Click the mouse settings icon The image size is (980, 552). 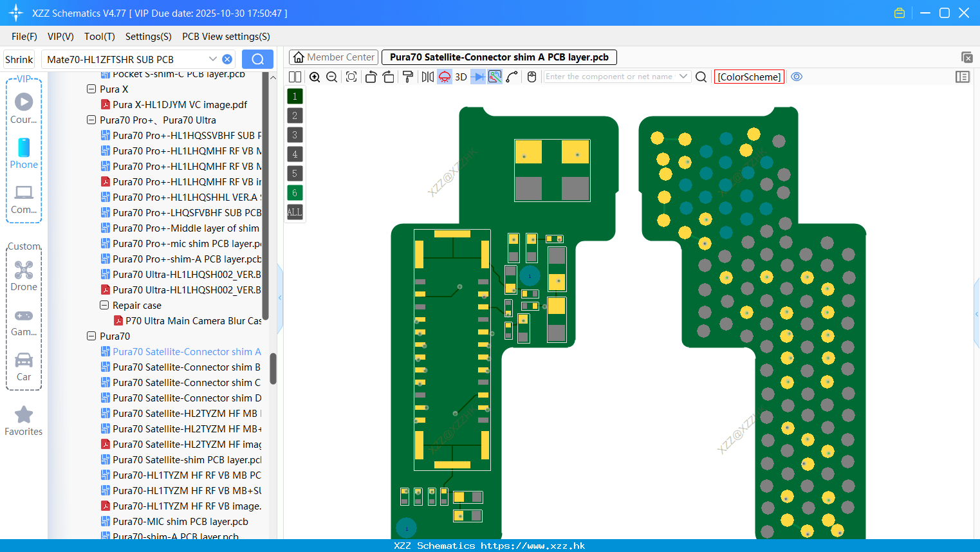(532, 77)
